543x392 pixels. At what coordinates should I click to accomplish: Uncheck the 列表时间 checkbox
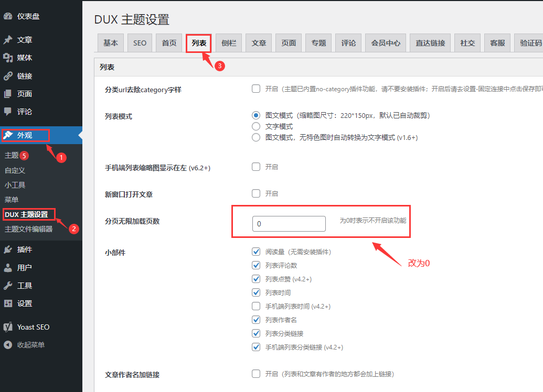pyautogui.click(x=256, y=293)
